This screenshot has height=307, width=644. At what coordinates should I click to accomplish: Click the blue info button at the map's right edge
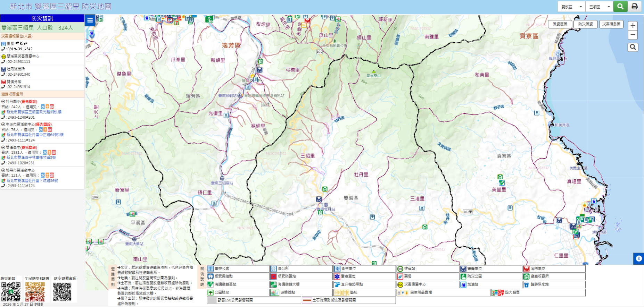(638, 258)
